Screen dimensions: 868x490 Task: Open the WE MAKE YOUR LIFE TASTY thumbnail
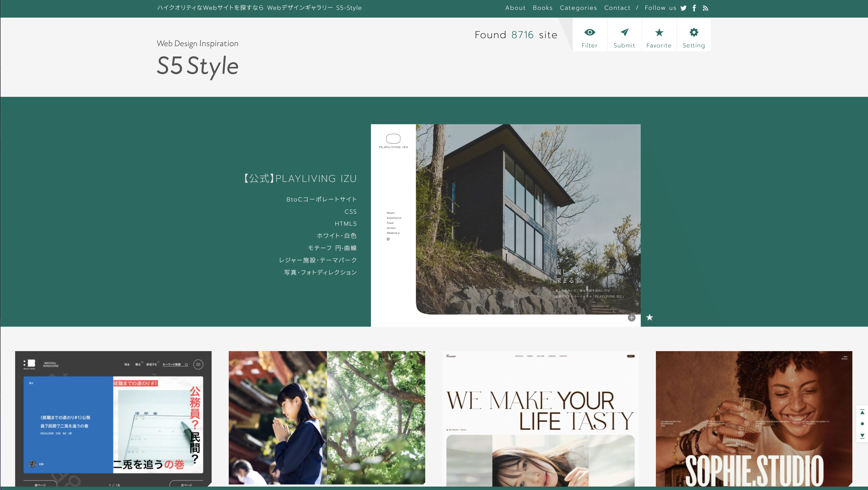541,419
